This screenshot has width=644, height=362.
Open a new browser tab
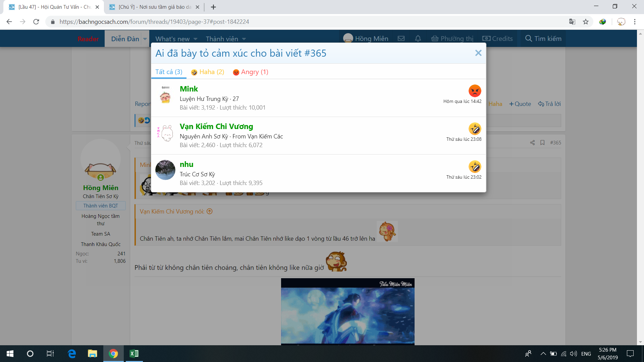click(213, 7)
